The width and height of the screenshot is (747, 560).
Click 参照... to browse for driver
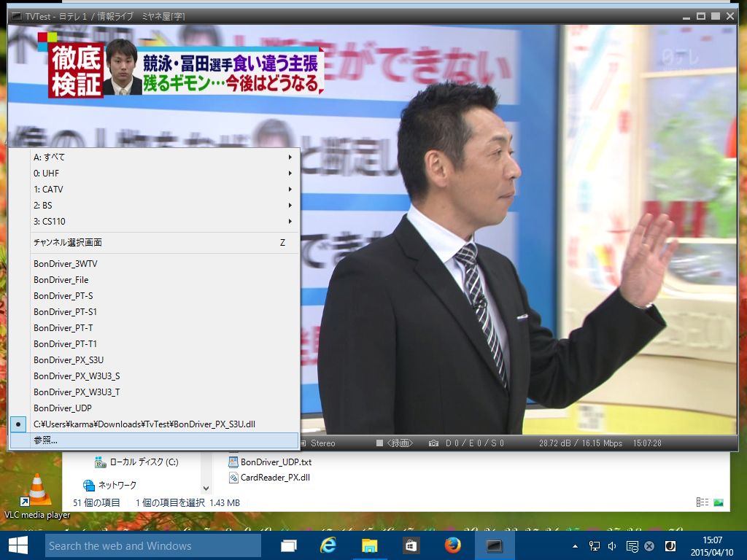155,440
